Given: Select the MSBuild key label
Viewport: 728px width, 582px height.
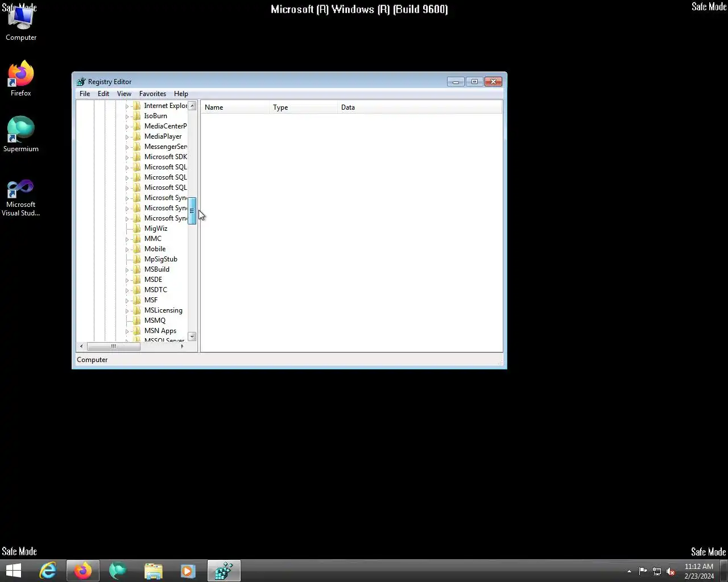Looking at the screenshot, I should point(157,269).
